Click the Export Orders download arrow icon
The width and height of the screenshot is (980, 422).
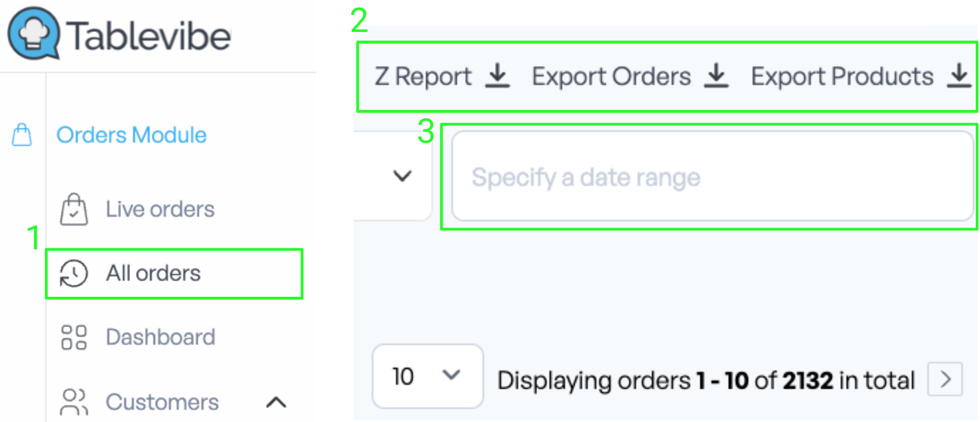tap(716, 75)
